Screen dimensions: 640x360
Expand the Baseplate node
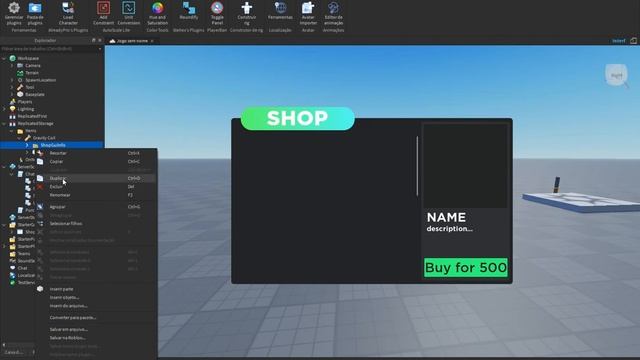coord(12,95)
